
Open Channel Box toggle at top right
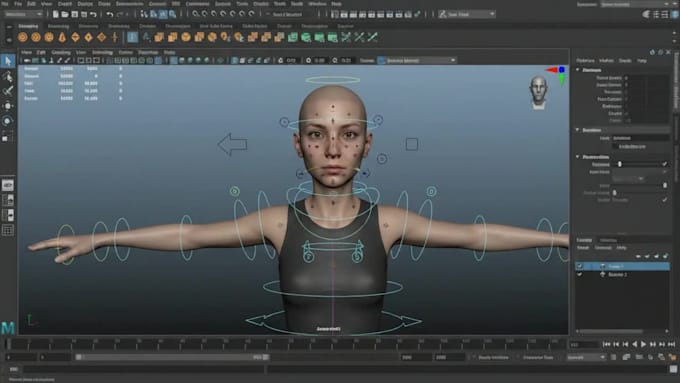point(675,14)
